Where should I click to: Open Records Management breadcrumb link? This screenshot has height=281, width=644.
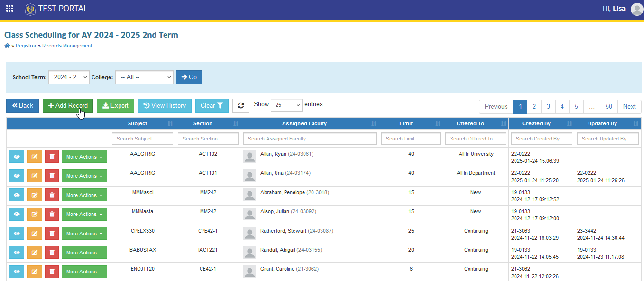67,46
